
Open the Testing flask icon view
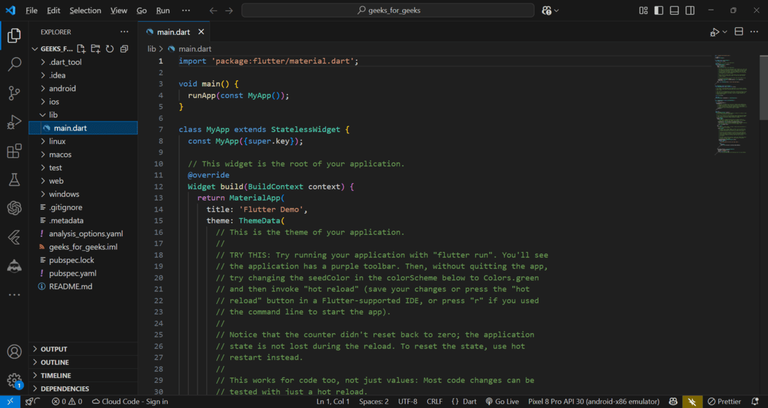[x=14, y=180]
